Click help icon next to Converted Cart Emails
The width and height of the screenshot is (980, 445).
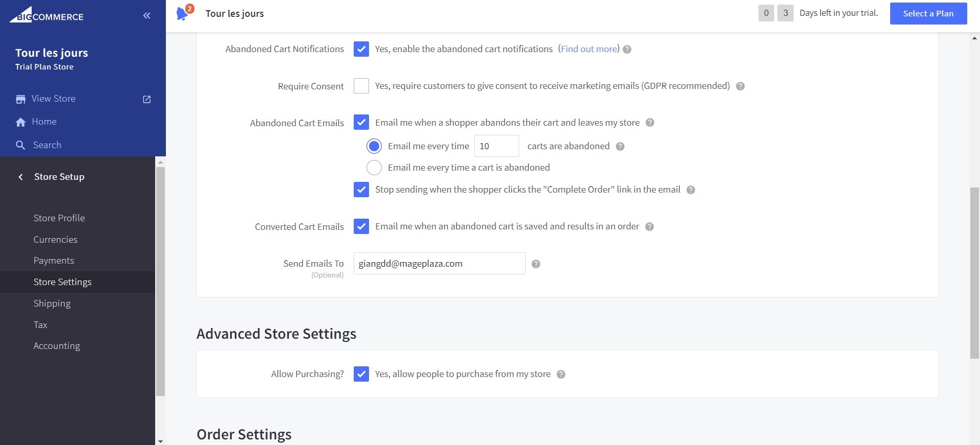[649, 227]
